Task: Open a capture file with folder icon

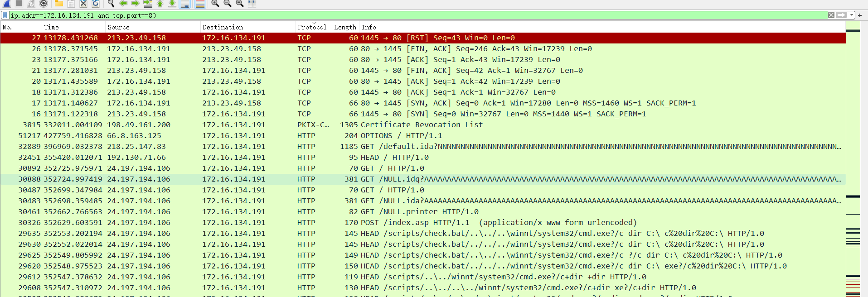Action: [59, 4]
